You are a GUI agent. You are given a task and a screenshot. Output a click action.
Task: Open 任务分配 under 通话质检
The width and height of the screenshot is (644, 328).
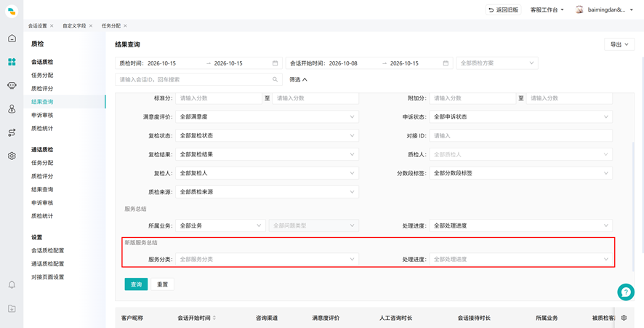tap(42, 163)
